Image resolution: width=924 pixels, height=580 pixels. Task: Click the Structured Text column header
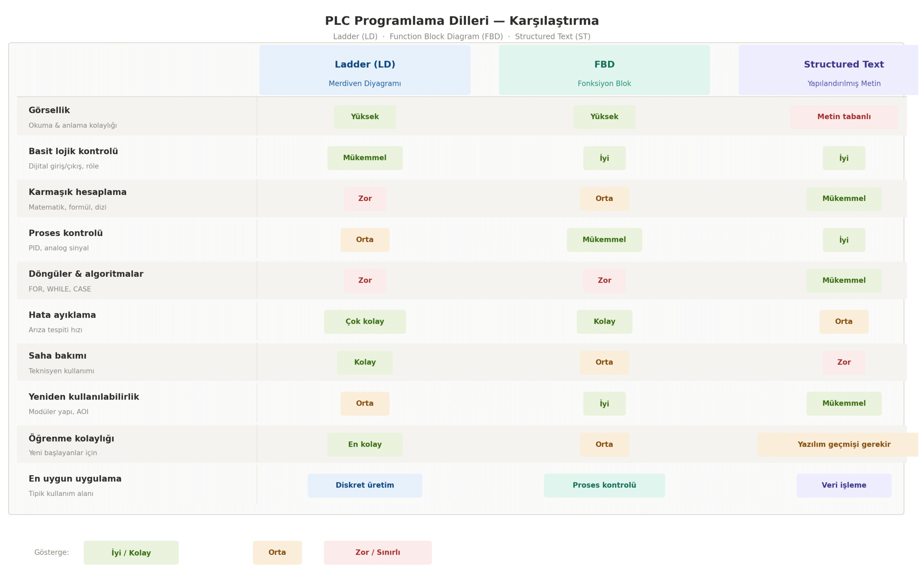pyautogui.click(x=828, y=70)
